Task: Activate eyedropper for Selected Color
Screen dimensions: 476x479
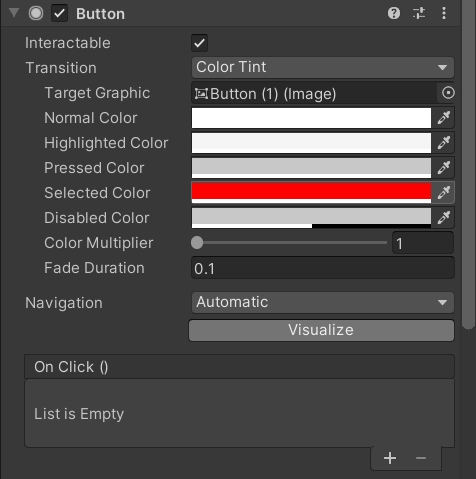Action: [444, 193]
